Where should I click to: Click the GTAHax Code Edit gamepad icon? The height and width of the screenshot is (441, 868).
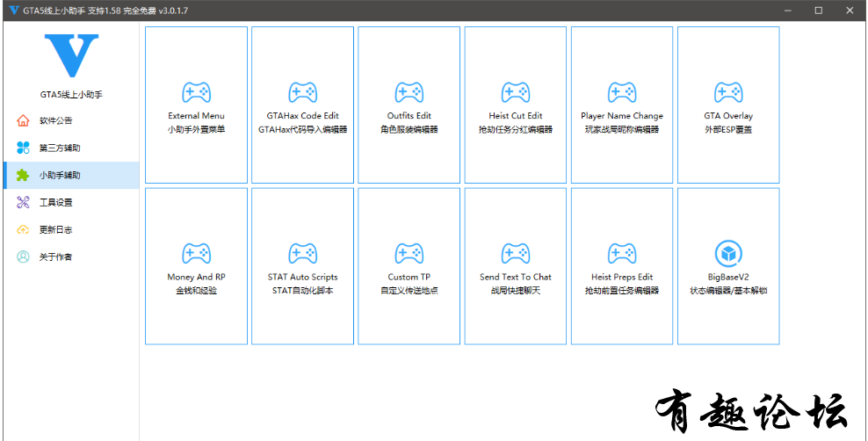click(303, 92)
